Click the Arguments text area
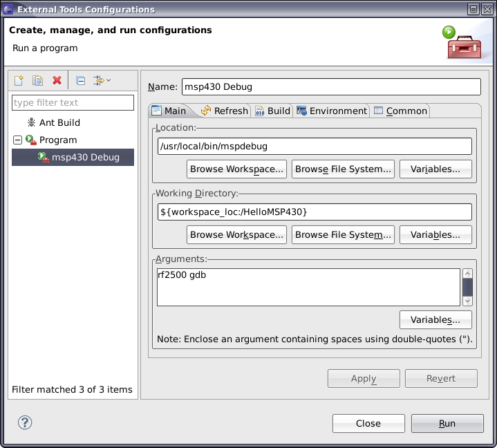This screenshot has height=448, width=497. tap(309, 287)
